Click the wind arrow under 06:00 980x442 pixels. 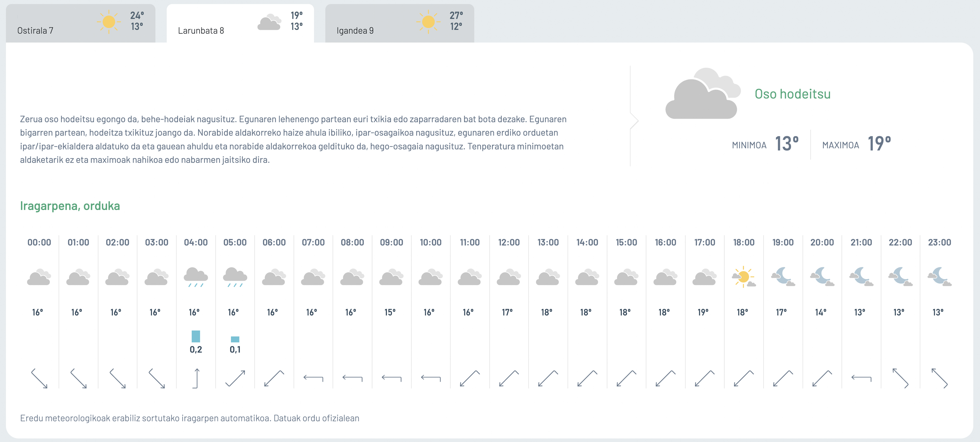(x=274, y=378)
